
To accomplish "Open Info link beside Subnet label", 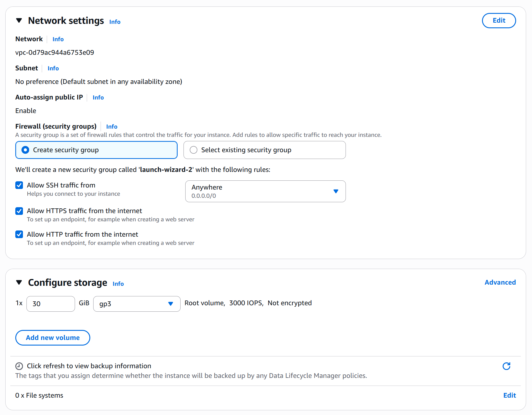I will (x=53, y=68).
